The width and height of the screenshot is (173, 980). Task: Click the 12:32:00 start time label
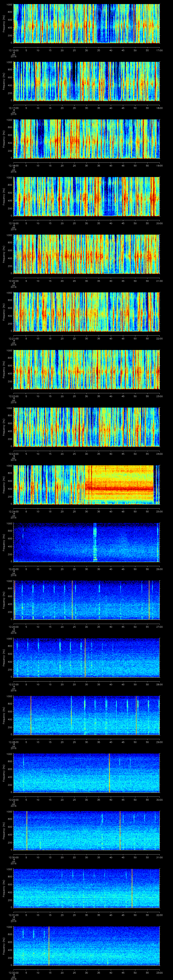(14, 972)
